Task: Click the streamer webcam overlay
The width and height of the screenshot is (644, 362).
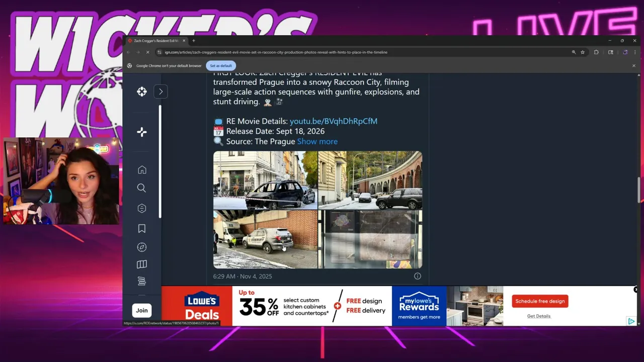Action: [61, 181]
